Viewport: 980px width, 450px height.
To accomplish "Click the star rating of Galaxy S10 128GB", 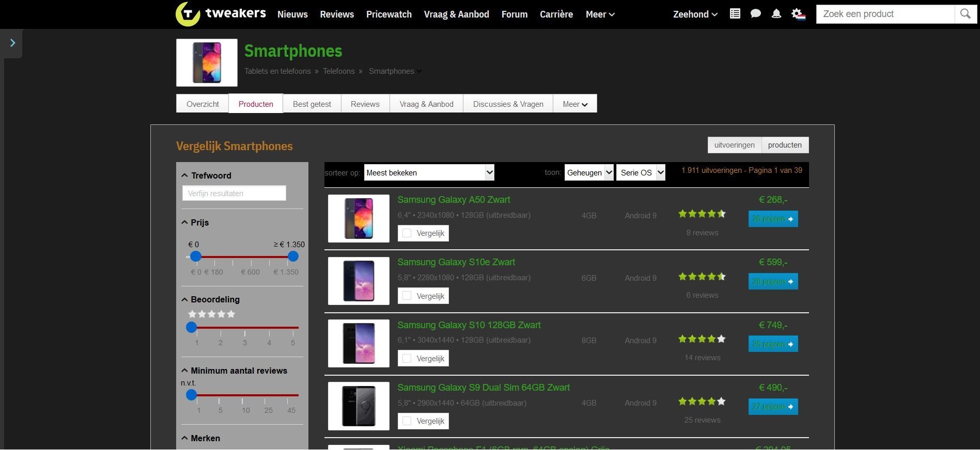I will pyautogui.click(x=702, y=339).
